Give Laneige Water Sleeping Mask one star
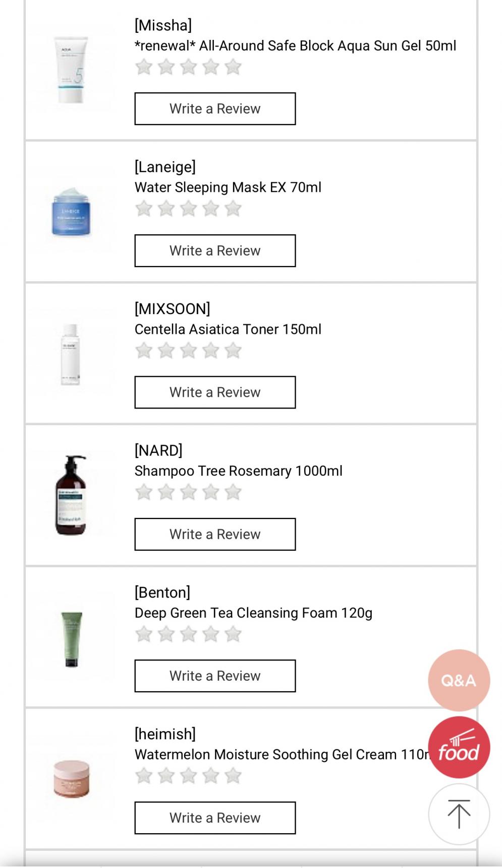The width and height of the screenshot is (502, 868). 144,209
